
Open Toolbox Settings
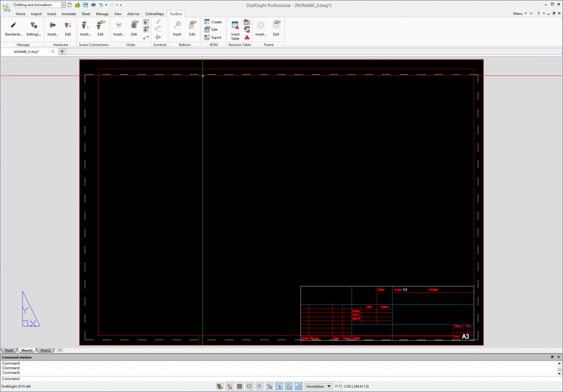34,27
